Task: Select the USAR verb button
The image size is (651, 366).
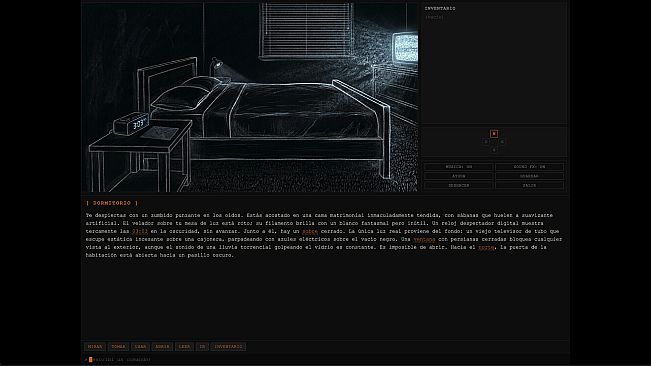Action: [x=140, y=346]
